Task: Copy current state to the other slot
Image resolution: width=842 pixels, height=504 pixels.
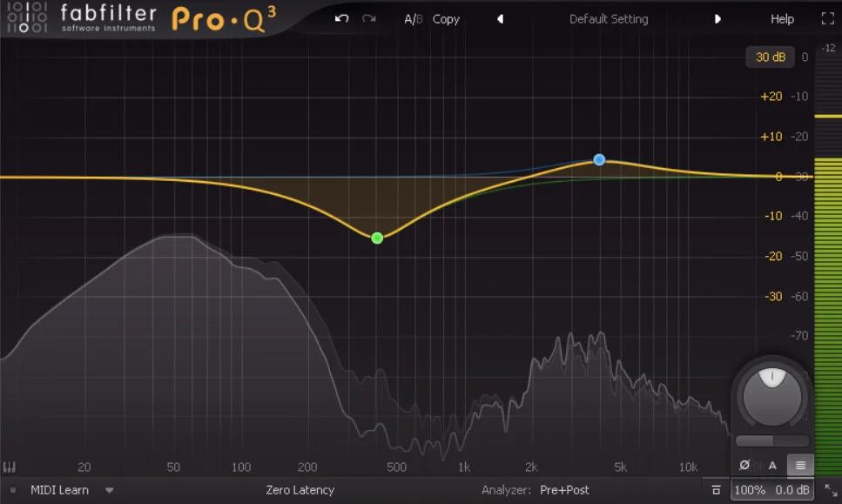Action: [x=446, y=19]
